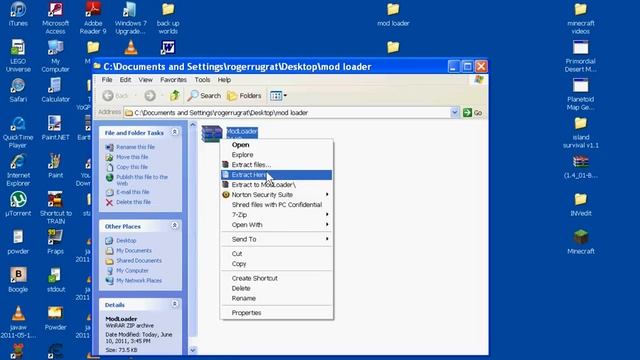Screen dimensions: 640x360
Task: Expand the 7-Zip submenu
Action: pyautogui.click(x=276, y=215)
